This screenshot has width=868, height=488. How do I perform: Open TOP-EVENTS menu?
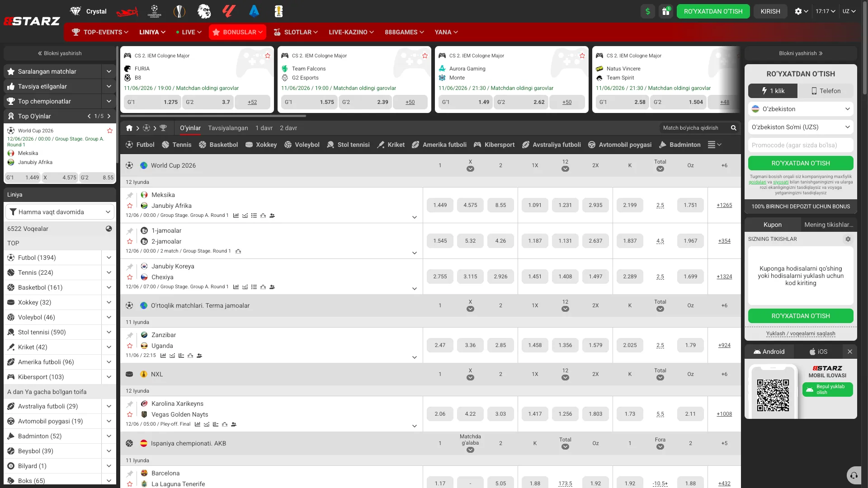pos(100,32)
